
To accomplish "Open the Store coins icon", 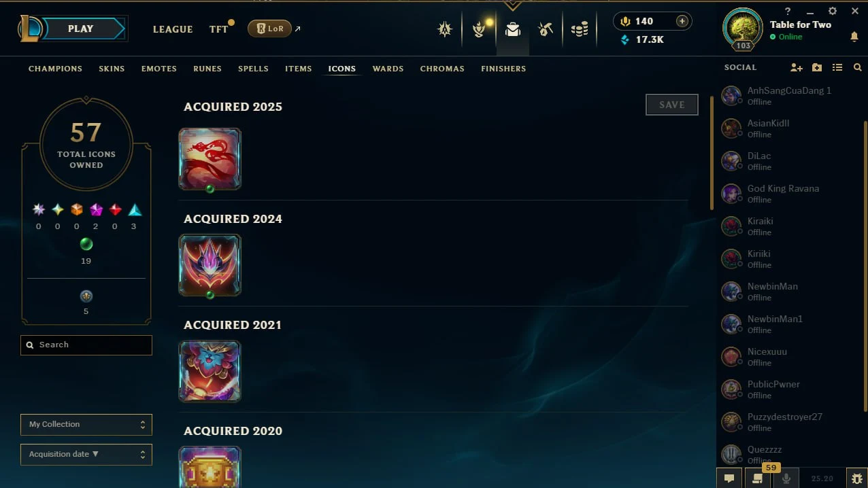I will click(x=580, y=29).
